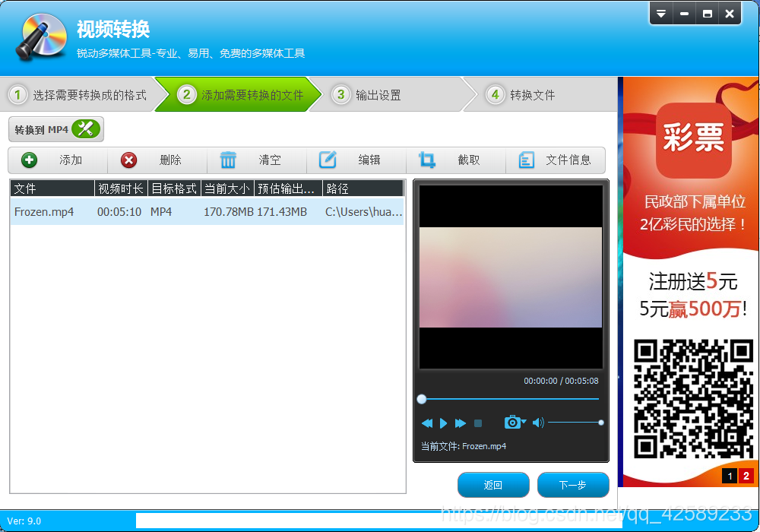Screen dimensions: 760x532
Task: Click the Clear (清空) trash icon
Action: click(228, 160)
